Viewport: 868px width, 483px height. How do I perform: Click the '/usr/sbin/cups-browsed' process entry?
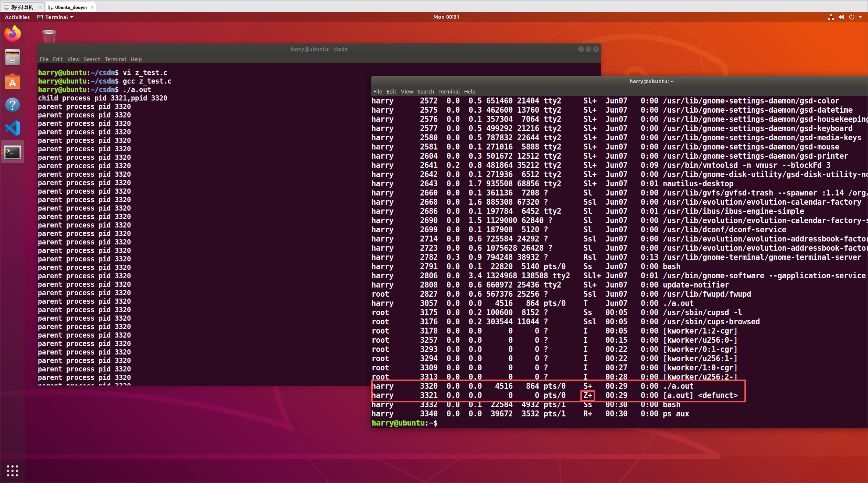711,322
